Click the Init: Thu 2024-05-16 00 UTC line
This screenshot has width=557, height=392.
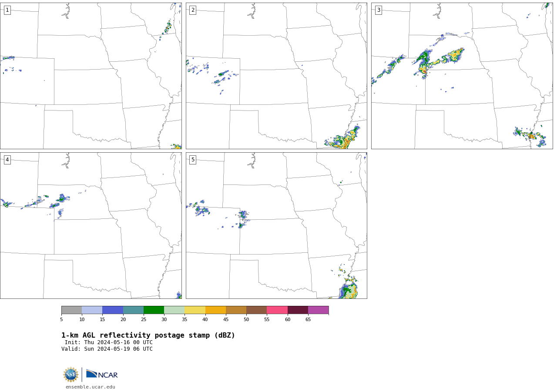pos(109,342)
